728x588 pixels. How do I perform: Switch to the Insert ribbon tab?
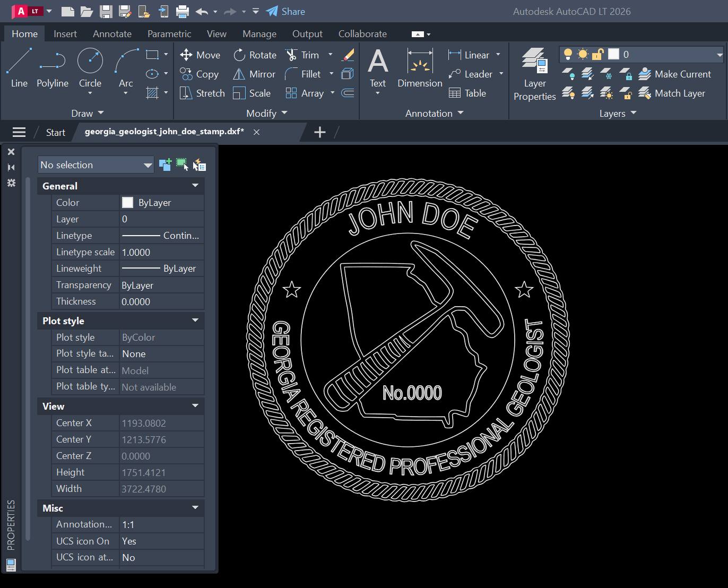pyautogui.click(x=65, y=34)
